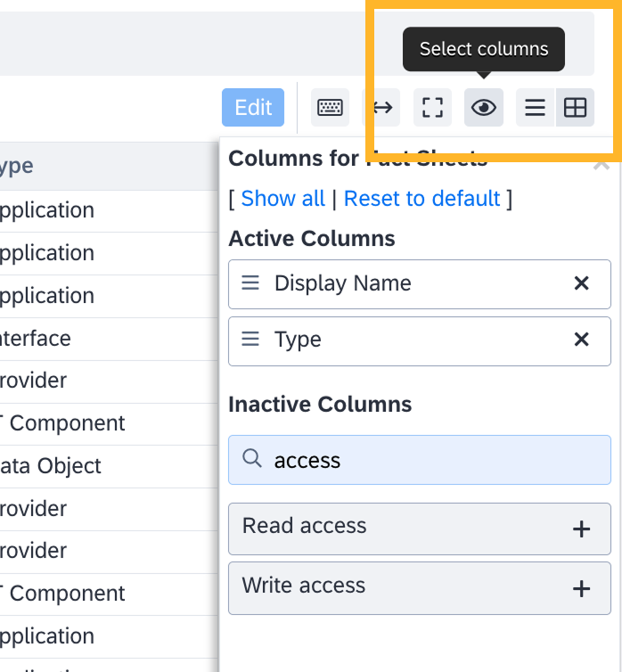This screenshot has width=622, height=672.
Task: Click the drag handle beside Display Name
Action: tap(251, 283)
